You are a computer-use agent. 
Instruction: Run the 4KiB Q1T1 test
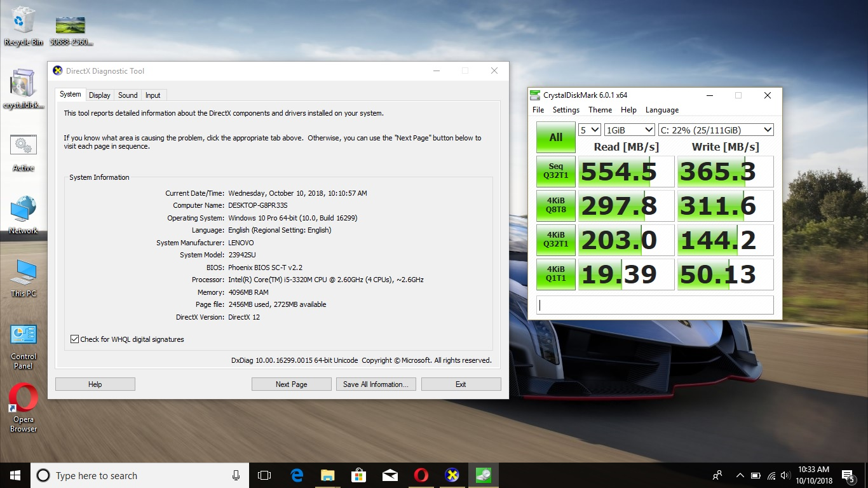point(556,274)
